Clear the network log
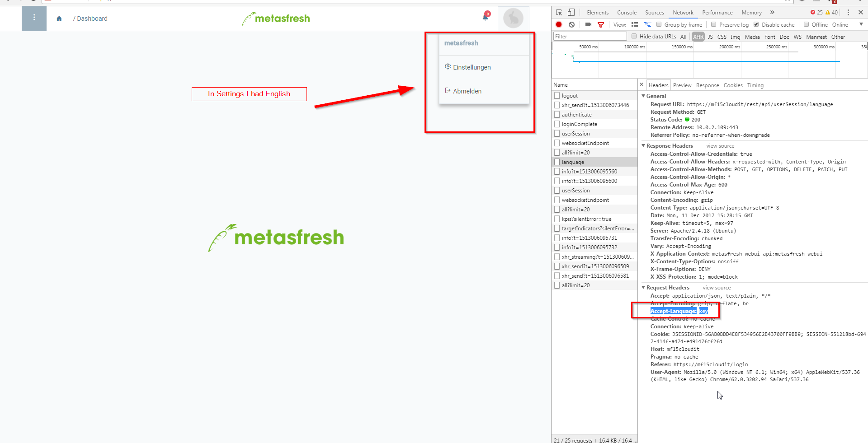868x443 pixels. pos(572,24)
